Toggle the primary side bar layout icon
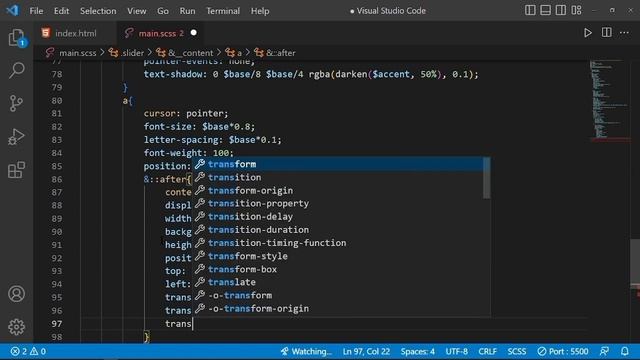640x360 pixels. click(x=530, y=10)
